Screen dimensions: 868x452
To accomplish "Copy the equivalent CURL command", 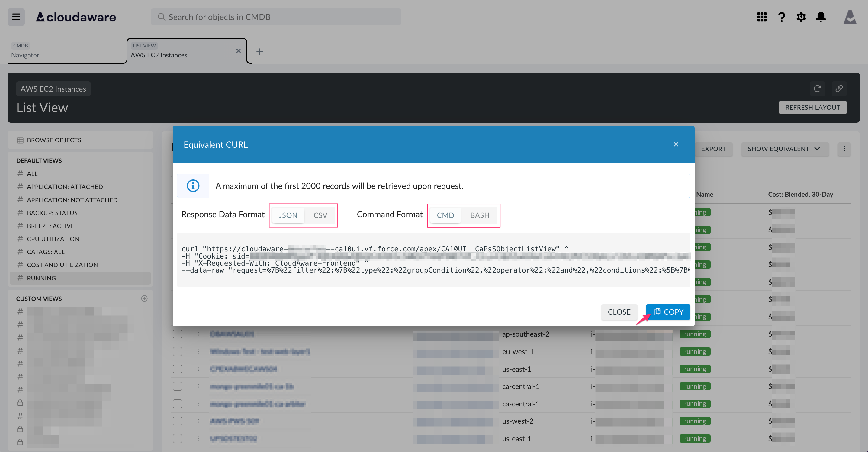I will point(667,312).
